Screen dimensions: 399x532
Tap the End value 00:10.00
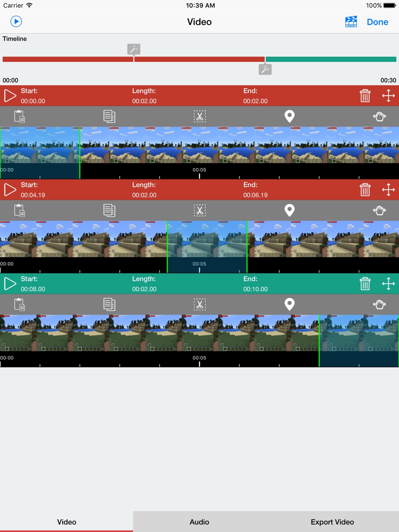coord(256,289)
